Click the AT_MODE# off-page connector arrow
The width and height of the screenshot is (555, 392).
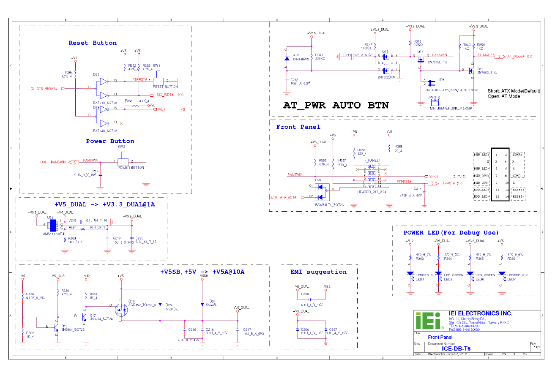[500, 56]
